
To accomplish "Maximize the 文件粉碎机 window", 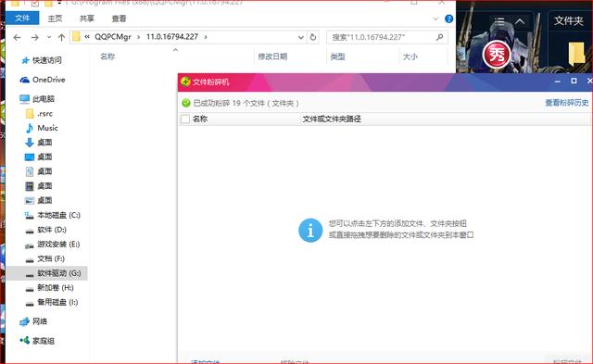I will 574,81.
